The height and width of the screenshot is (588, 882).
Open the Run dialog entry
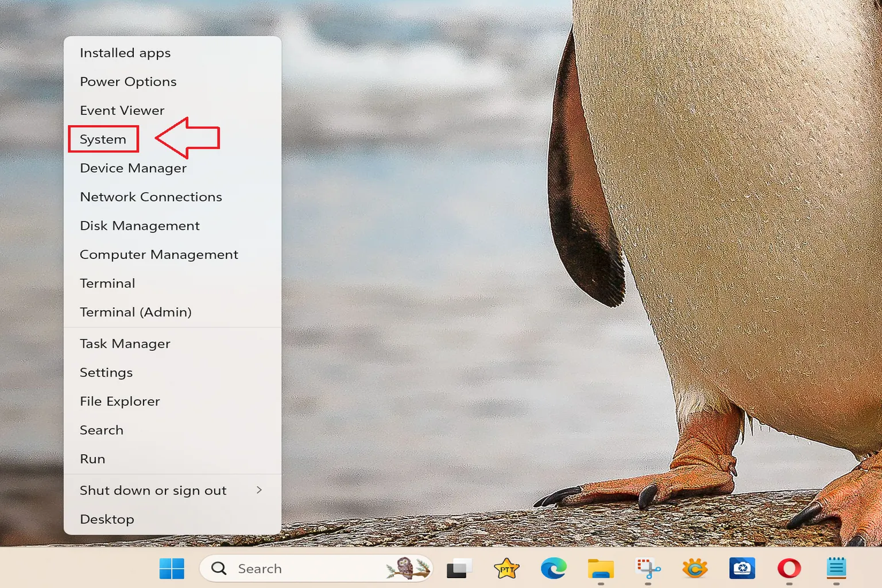coord(172,459)
